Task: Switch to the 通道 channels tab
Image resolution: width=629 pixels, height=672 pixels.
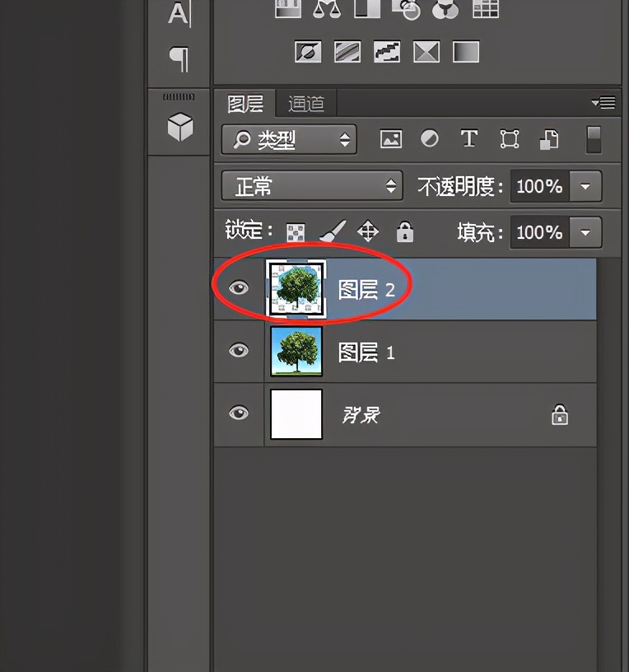Action: (x=306, y=104)
